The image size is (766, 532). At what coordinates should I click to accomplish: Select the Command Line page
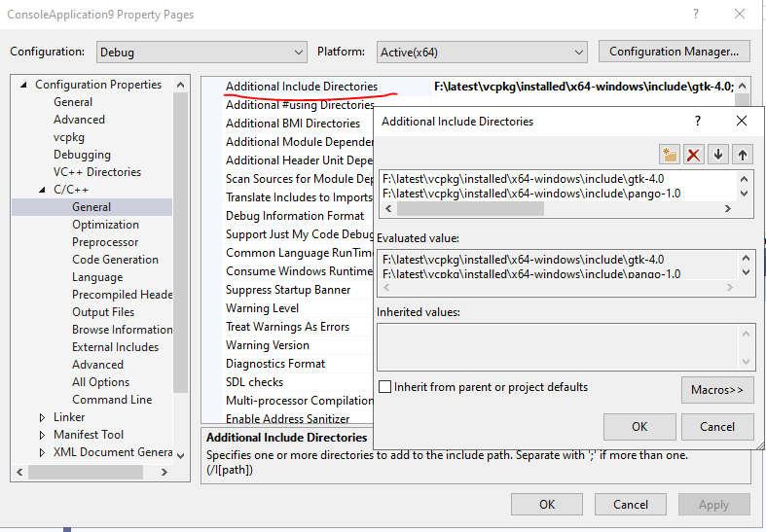112,400
